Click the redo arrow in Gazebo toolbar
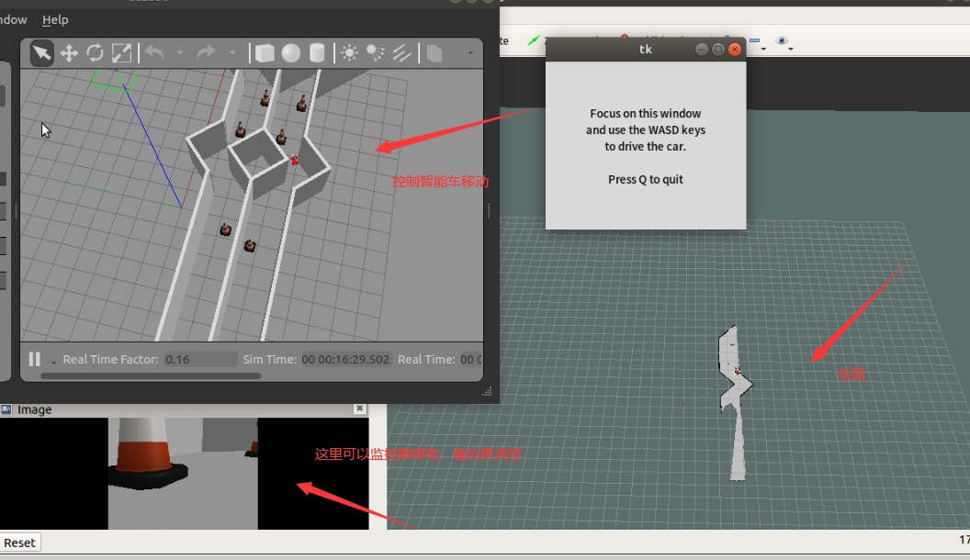 pyautogui.click(x=206, y=53)
